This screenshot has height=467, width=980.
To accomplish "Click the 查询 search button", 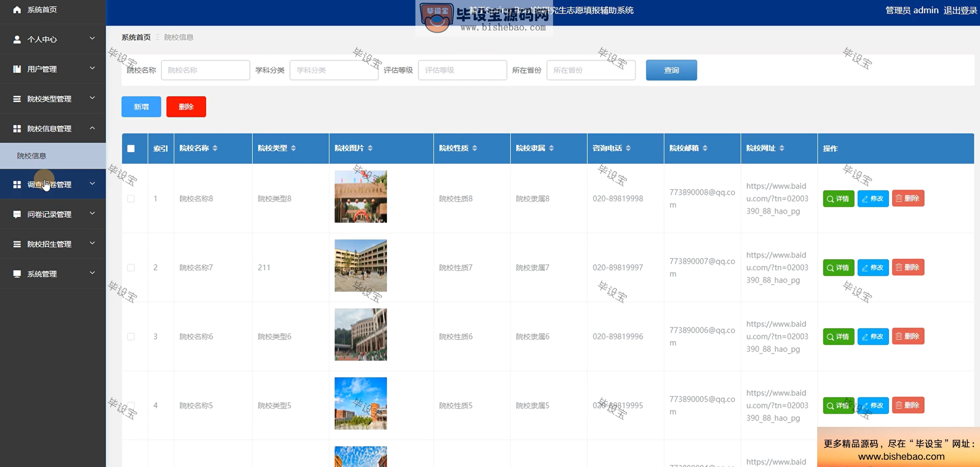I will 672,70.
